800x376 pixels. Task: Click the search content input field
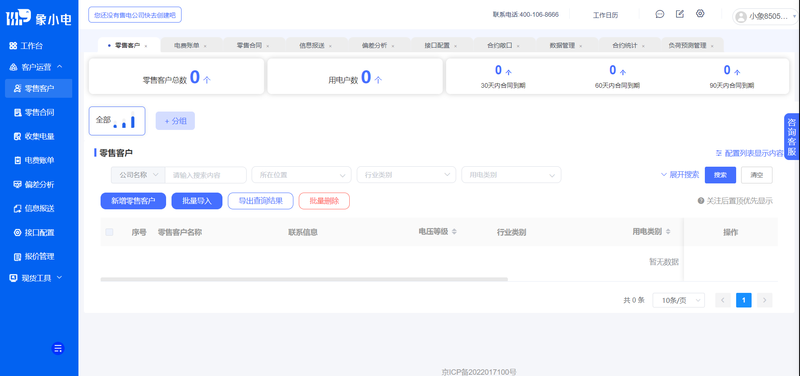206,175
